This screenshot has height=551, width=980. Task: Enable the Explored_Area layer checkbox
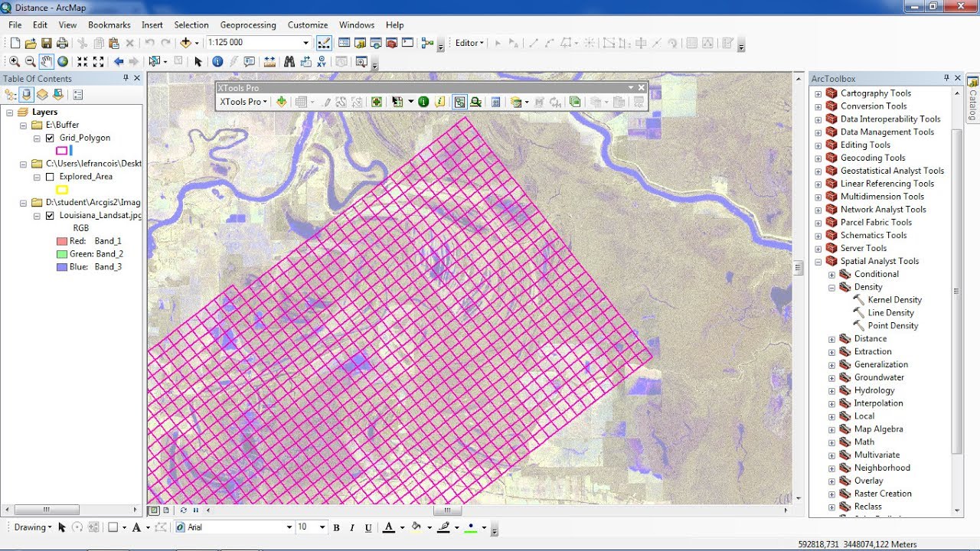click(x=50, y=177)
